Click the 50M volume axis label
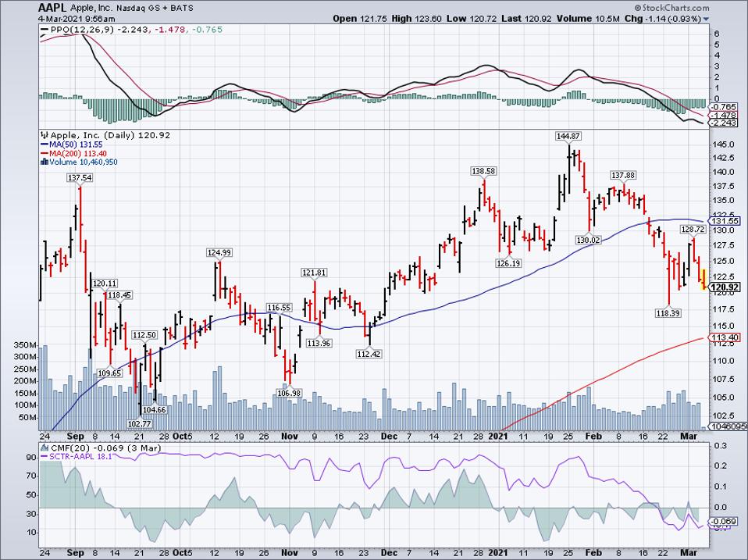 click(x=27, y=417)
